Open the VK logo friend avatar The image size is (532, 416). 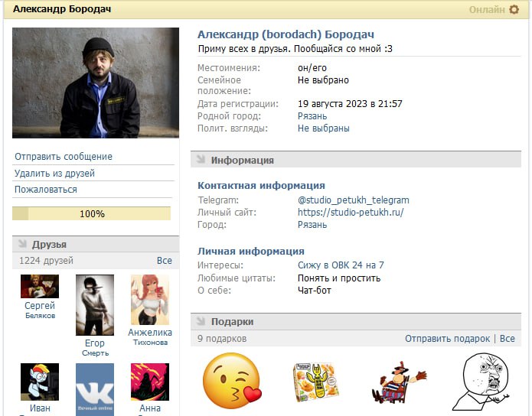tap(95, 388)
